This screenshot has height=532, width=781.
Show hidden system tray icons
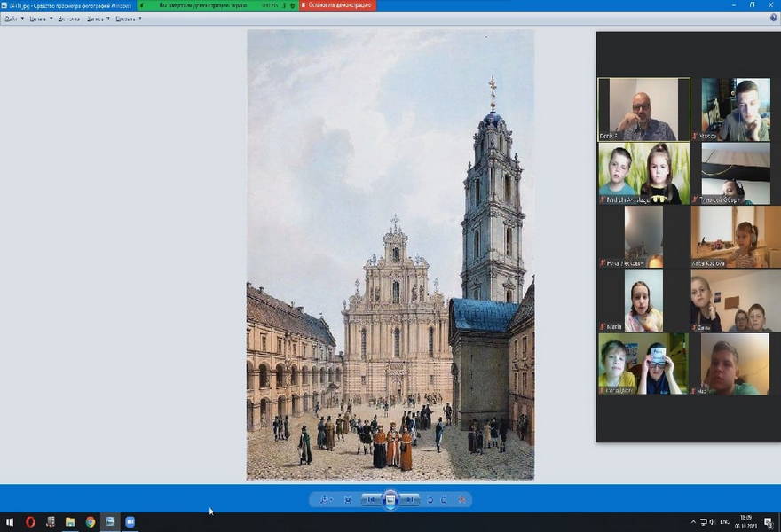[x=693, y=522]
